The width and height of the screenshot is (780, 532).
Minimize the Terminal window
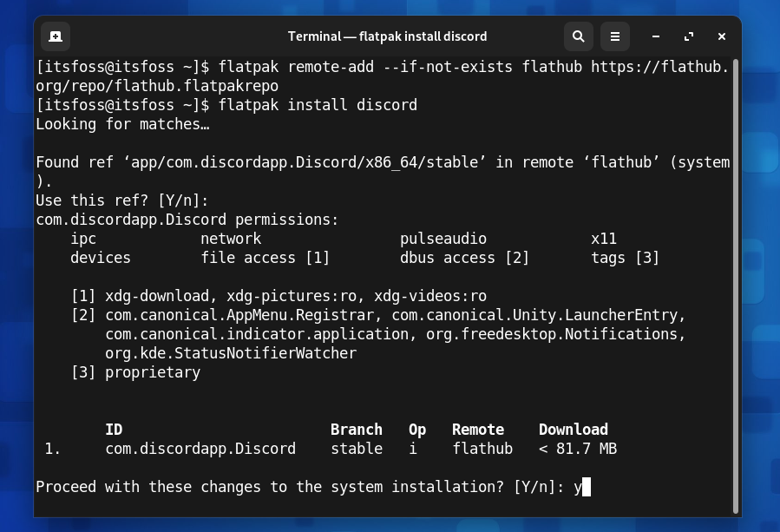click(656, 36)
